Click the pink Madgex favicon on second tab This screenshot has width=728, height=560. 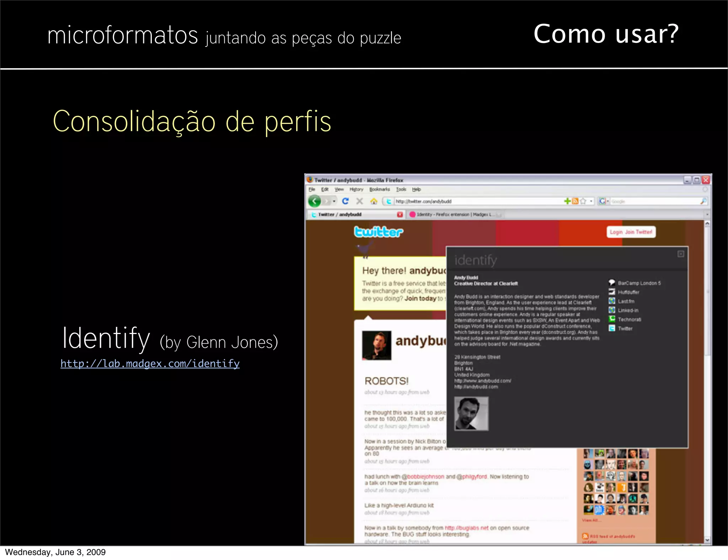click(x=412, y=215)
